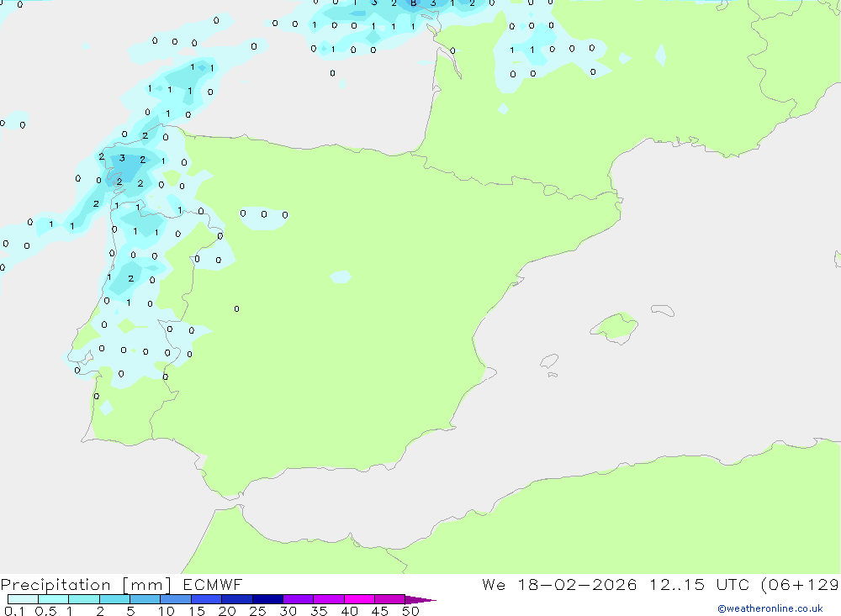Screen dimensions: 841x616
Task: Click the '12..15 UTC' time text
Action: click(x=700, y=584)
